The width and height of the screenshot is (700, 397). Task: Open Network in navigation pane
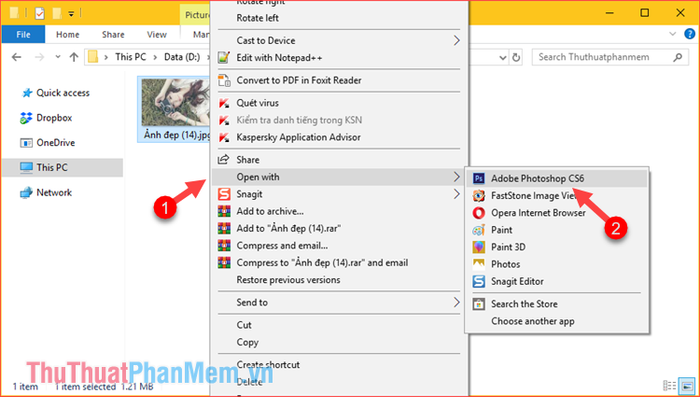click(46, 192)
